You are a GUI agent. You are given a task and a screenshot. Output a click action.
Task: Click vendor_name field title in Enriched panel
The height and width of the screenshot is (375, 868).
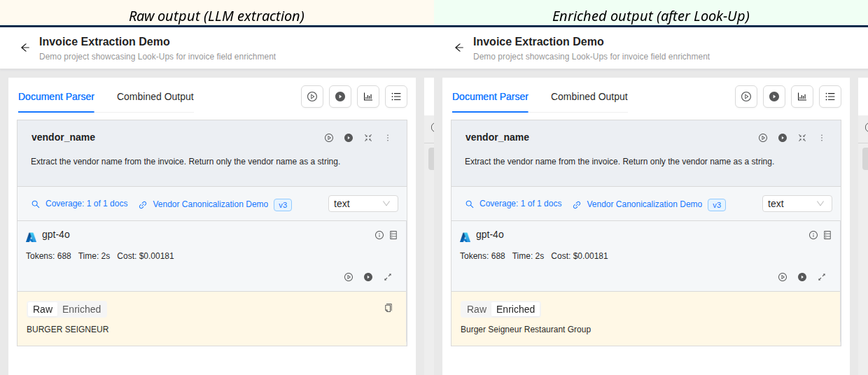(x=497, y=137)
